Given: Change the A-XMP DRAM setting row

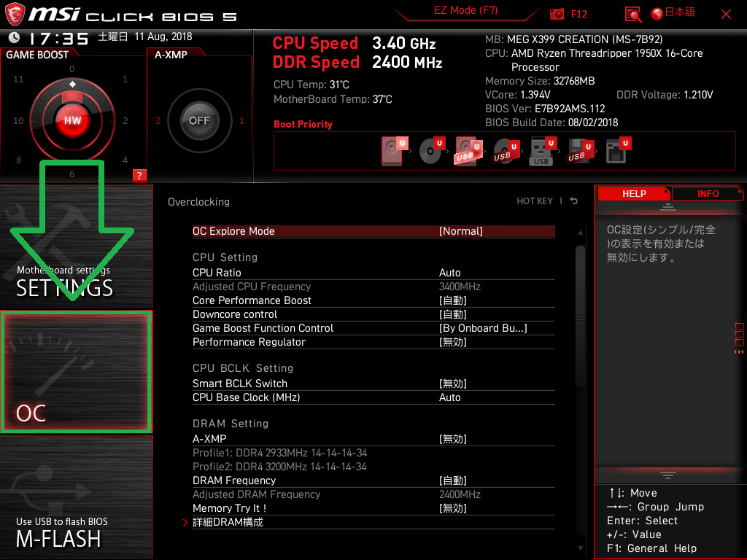Looking at the screenshot, I should pyautogui.click(x=373, y=439).
